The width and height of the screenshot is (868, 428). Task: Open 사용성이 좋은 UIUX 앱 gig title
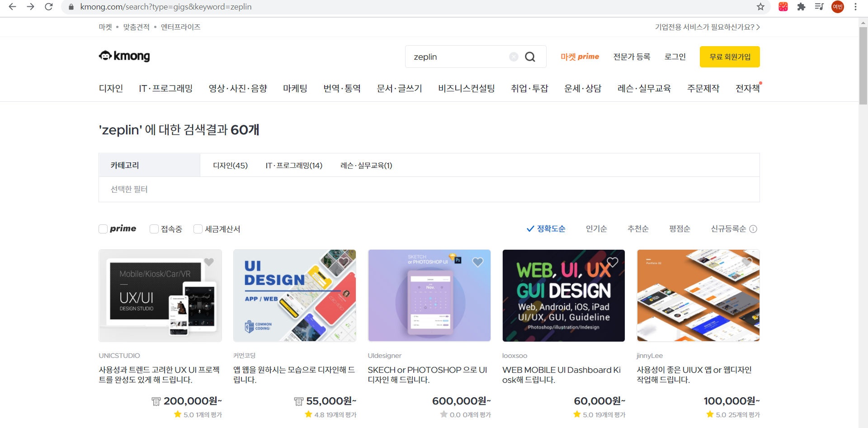pyautogui.click(x=694, y=375)
